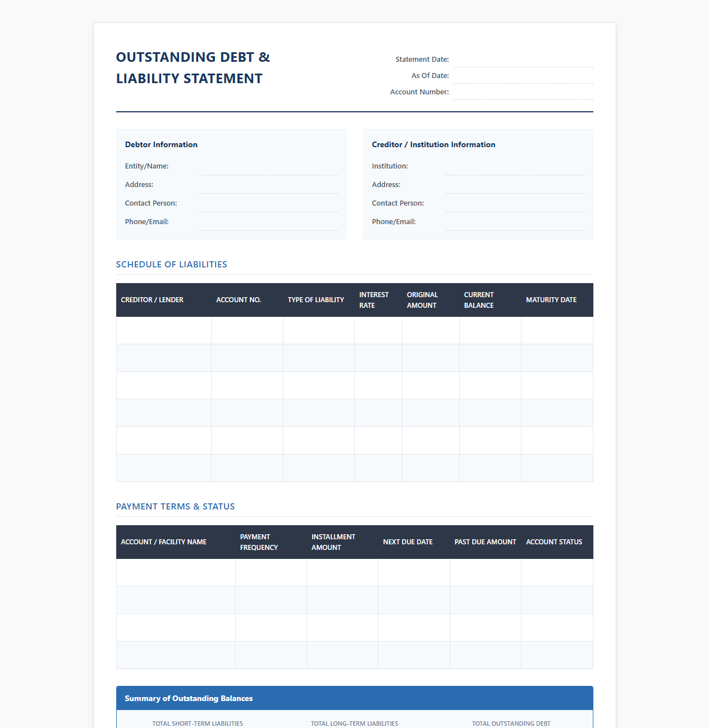Screen dimensions: 709x728
Task: Click the 'TOTAL LONG-TERM LIABILITIES' label
Action: [355, 724]
